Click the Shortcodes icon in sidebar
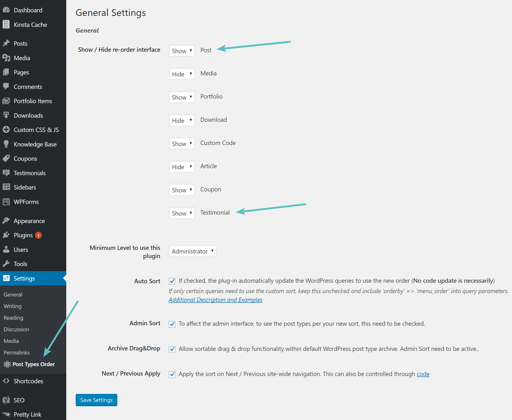 (6, 380)
